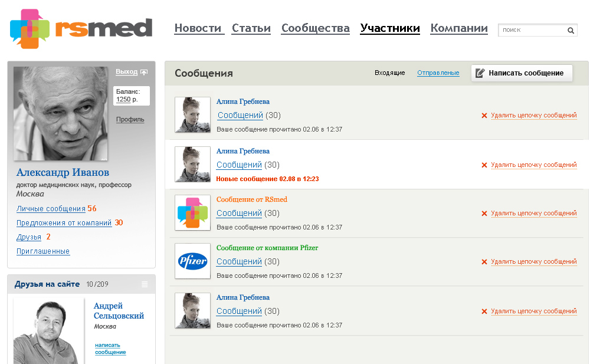The image size is (590, 364).
Task: Open the friends list menu icon
Action: pyautogui.click(x=145, y=284)
